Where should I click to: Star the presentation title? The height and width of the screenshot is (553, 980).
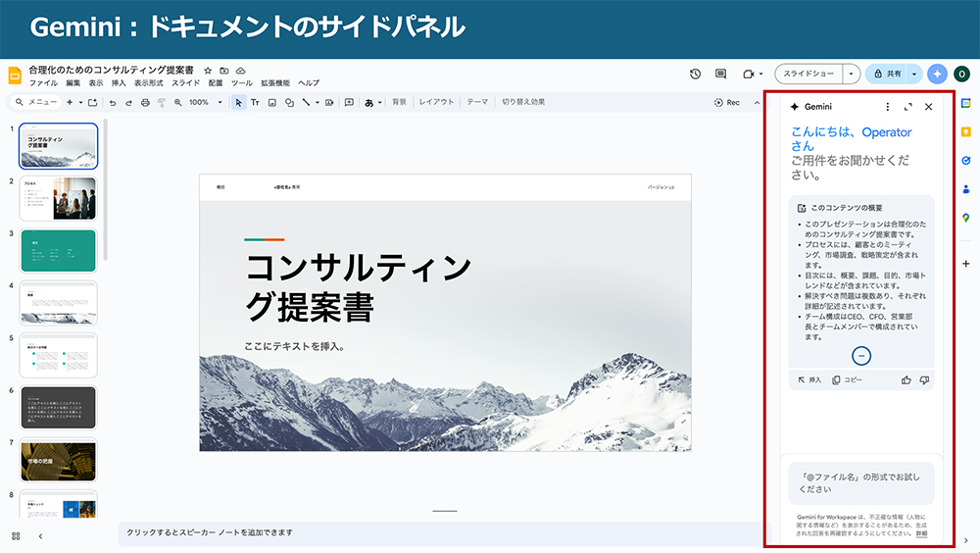(208, 71)
